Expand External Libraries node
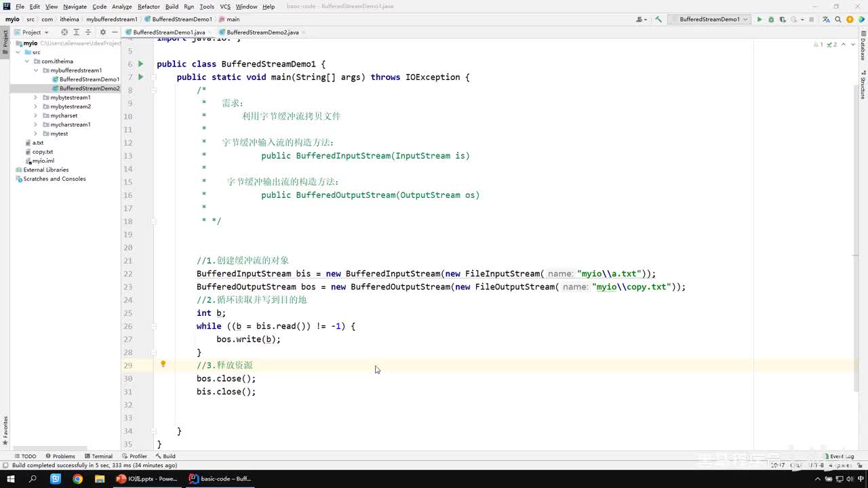 [x=45, y=170]
